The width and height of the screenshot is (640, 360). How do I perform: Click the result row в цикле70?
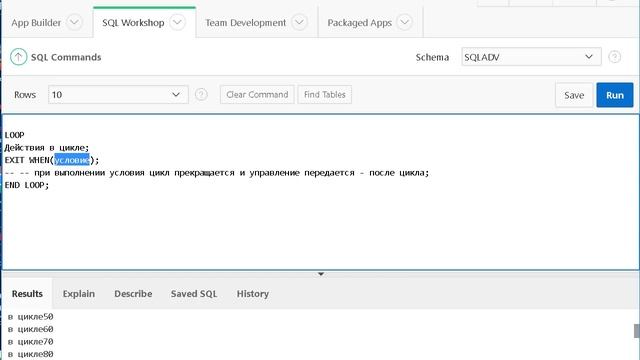click(31, 342)
